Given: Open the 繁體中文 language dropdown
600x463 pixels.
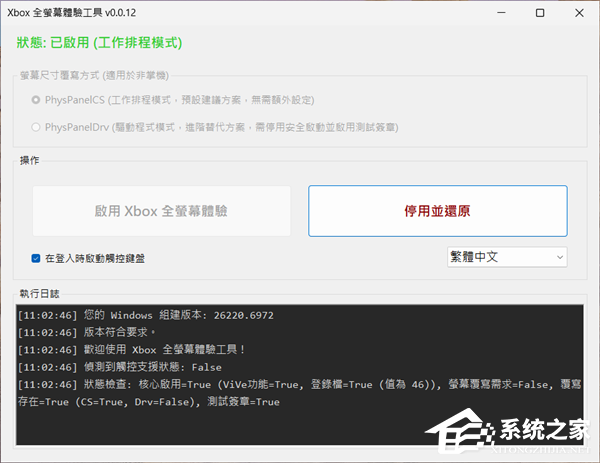Looking at the screenshot, I should click(x=507, y=257).
